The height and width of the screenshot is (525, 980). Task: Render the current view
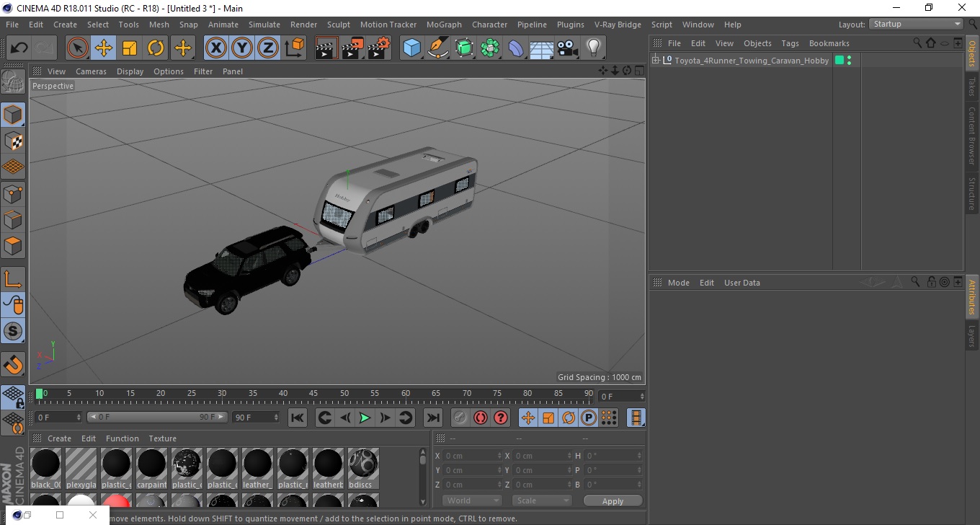326,48
